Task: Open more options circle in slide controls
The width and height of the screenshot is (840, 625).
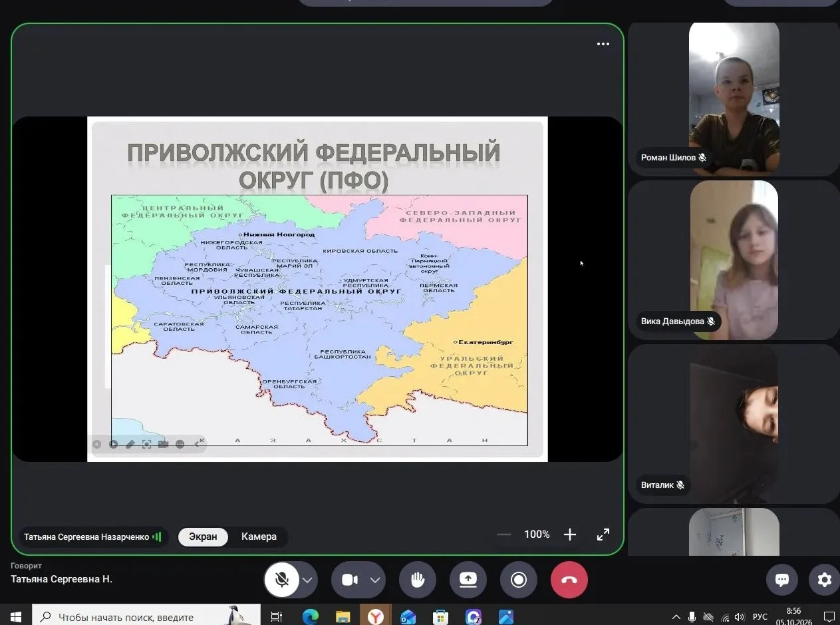Action: click(x=180, y=444)
